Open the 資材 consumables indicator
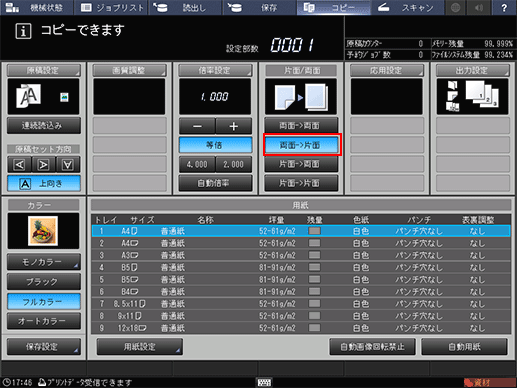 (490, 382)
